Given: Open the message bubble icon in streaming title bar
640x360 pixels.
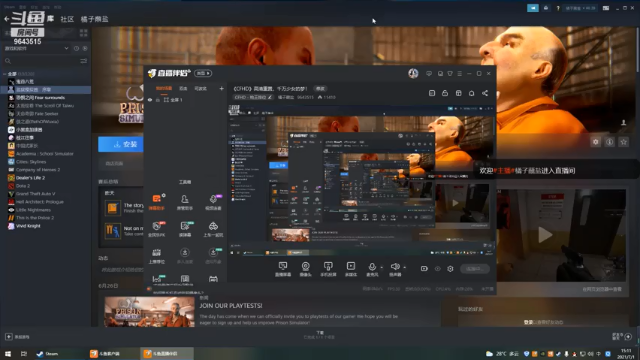Looking at the screenshot, I should tap(429, 73).
